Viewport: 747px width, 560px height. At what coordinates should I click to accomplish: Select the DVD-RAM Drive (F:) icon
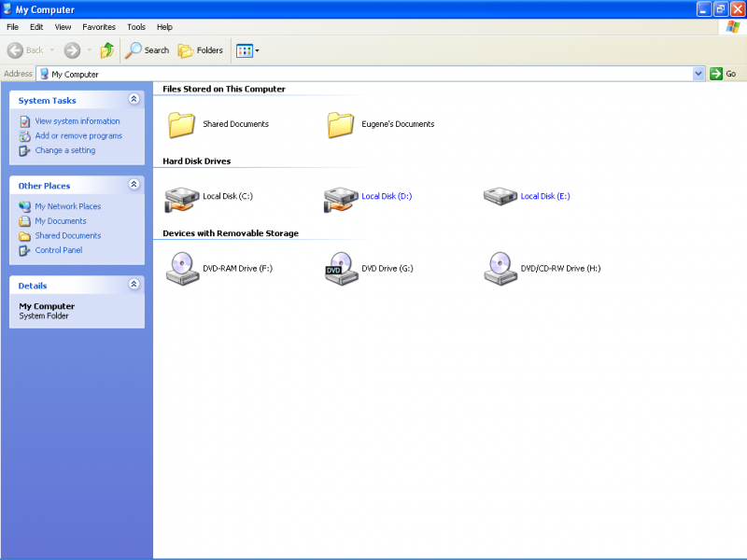(182, 269)
